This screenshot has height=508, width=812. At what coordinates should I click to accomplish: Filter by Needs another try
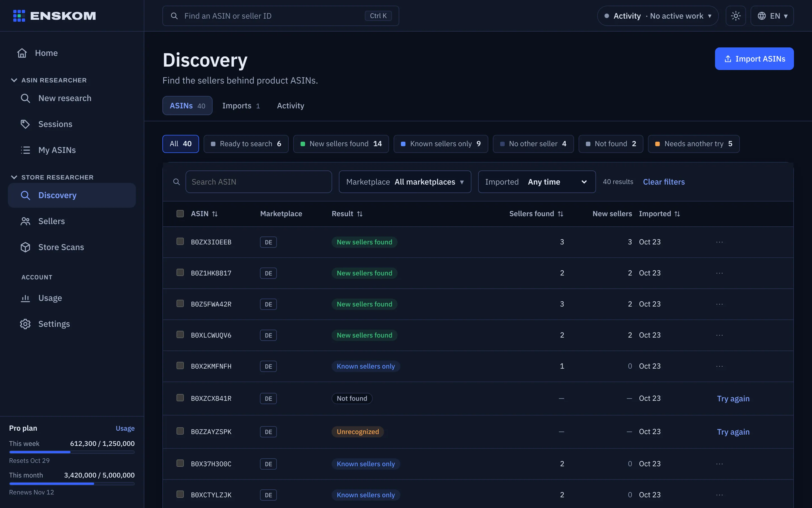[x=694, y=144]
